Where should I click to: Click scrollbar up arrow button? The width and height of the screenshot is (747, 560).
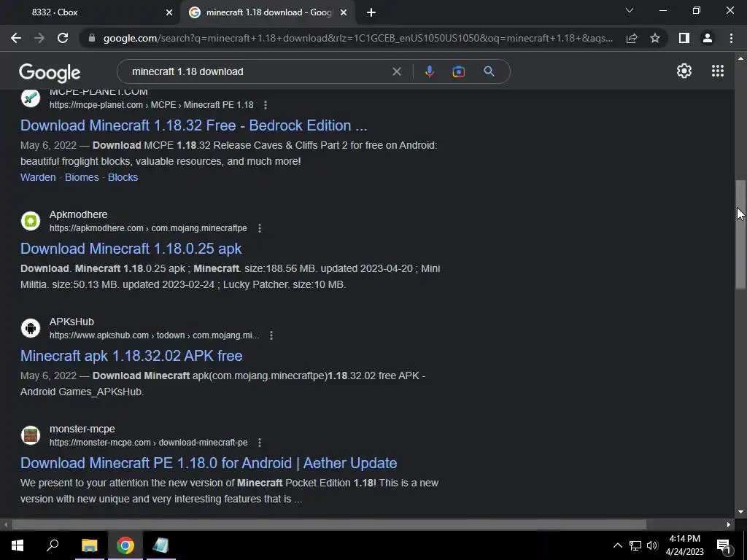[740, 58]
